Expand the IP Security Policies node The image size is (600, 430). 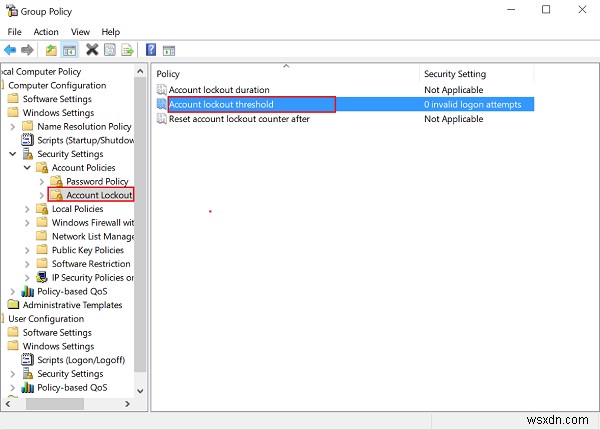pyautogui.click(x=27, y=278)
